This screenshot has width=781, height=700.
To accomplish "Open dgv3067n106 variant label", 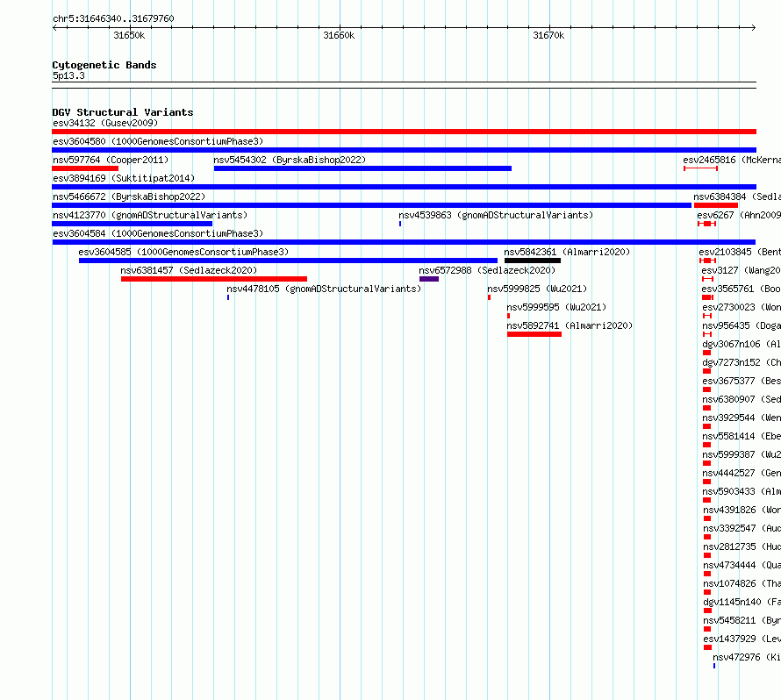I will click(x=742, y=344).
